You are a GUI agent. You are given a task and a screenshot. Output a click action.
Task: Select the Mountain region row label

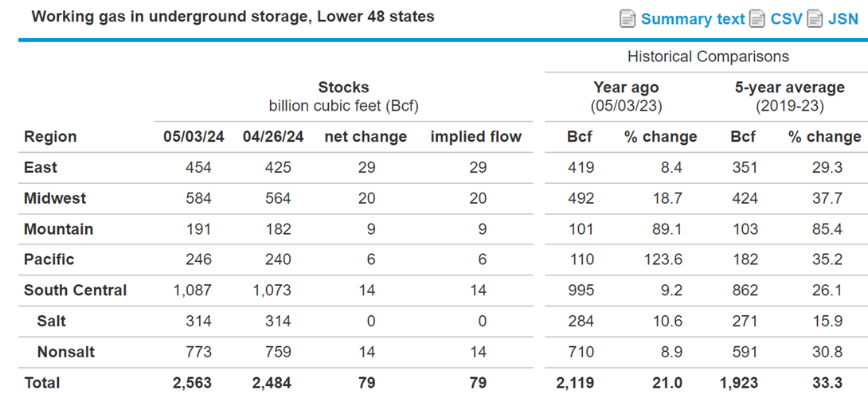coord(58,229)
